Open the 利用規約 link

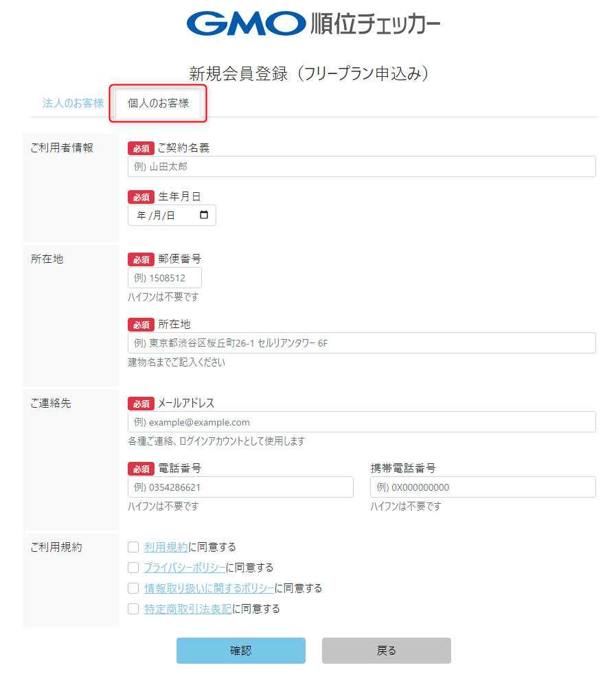[x=166, y=547]
